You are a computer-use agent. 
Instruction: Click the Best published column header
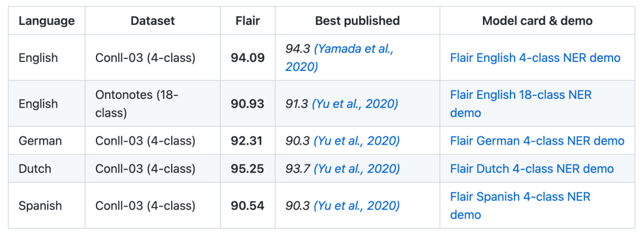tap(357, 21)
